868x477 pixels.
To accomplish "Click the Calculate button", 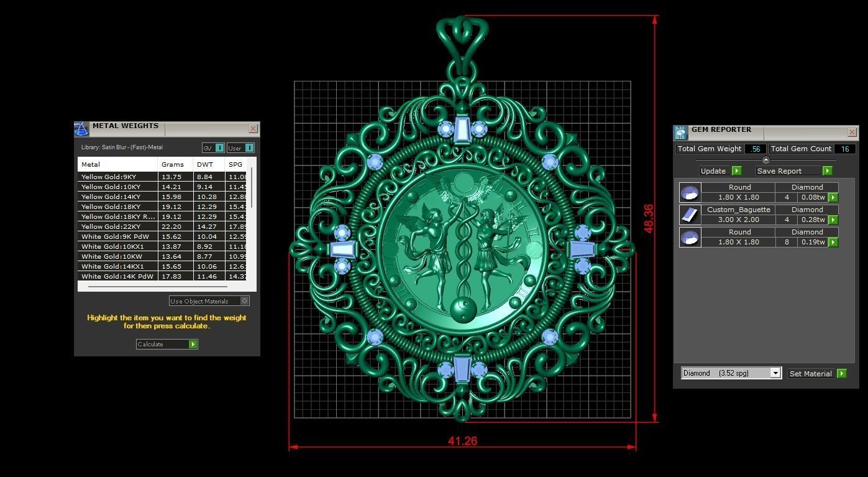I will tap(167, 344).
